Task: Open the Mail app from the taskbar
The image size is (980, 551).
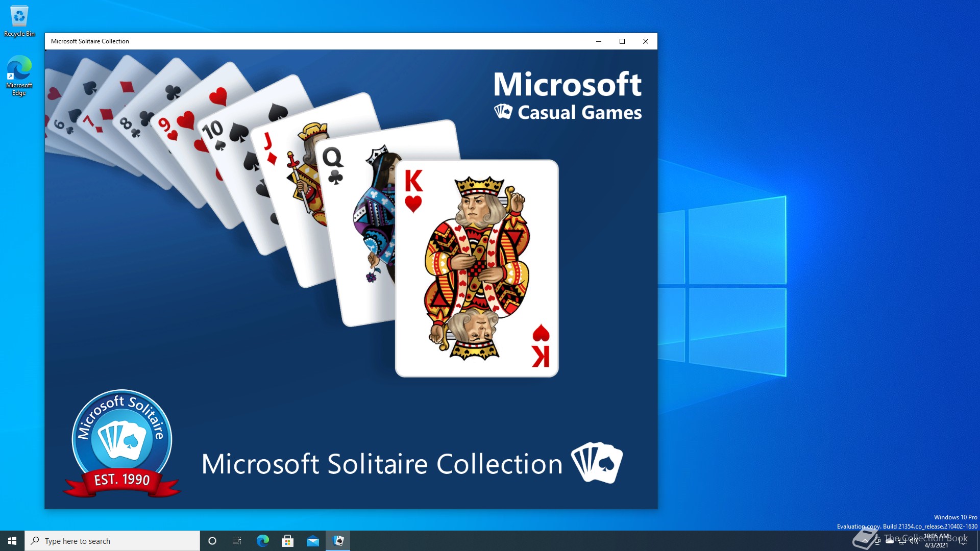Action: 313,541
